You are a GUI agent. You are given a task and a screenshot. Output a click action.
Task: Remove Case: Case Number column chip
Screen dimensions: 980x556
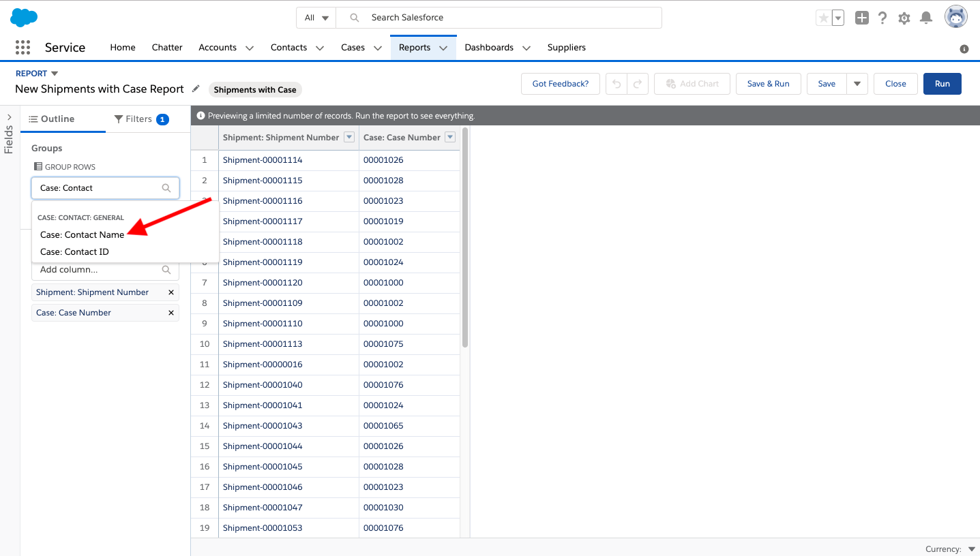[x=171, y=313]
